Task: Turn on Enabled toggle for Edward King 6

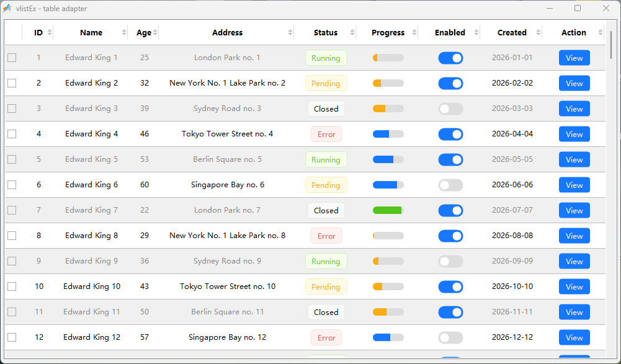Action: point(450,185)
